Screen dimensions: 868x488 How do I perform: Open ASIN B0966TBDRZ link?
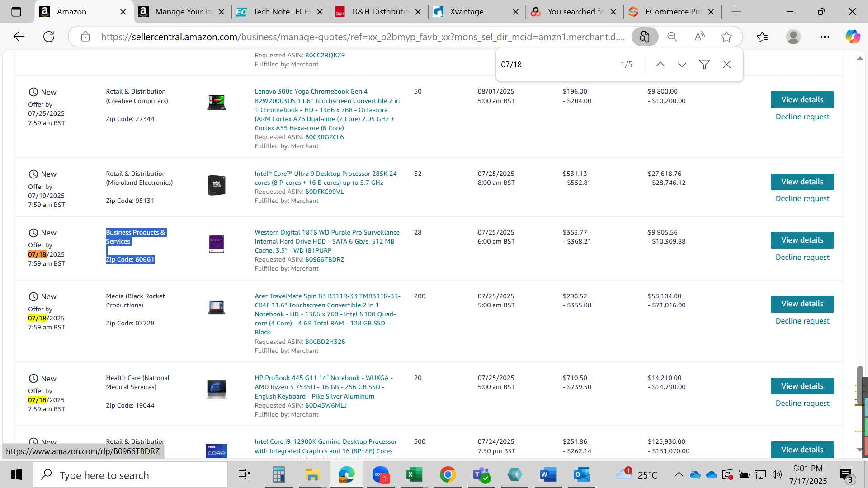point(324,260)
